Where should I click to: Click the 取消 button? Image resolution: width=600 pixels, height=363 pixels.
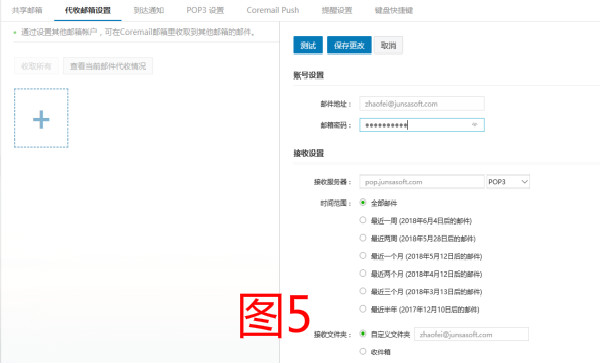[388, 45]
